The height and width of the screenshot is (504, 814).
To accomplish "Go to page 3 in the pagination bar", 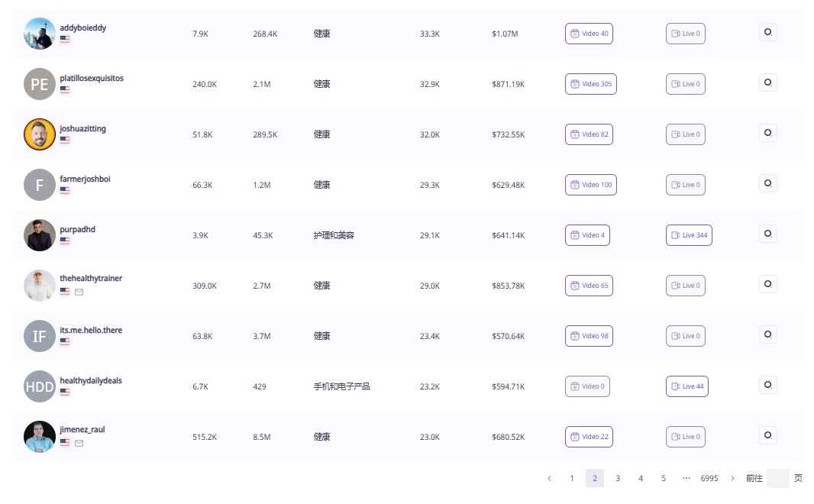I will (618, 478).
